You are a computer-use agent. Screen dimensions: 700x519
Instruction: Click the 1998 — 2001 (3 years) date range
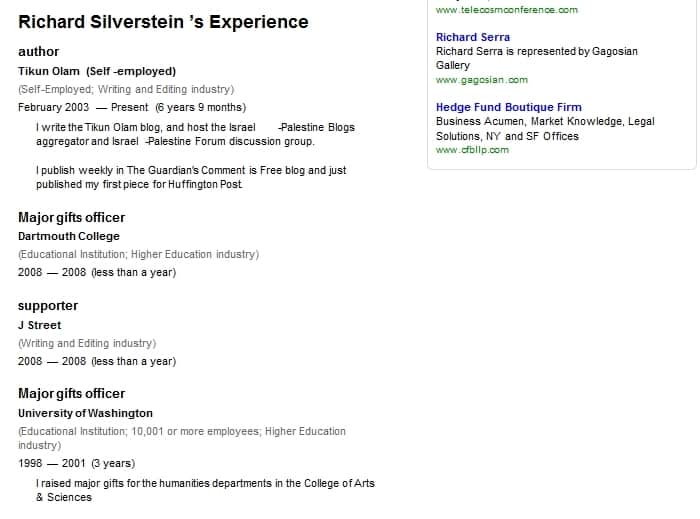click(x=76, y=463)
